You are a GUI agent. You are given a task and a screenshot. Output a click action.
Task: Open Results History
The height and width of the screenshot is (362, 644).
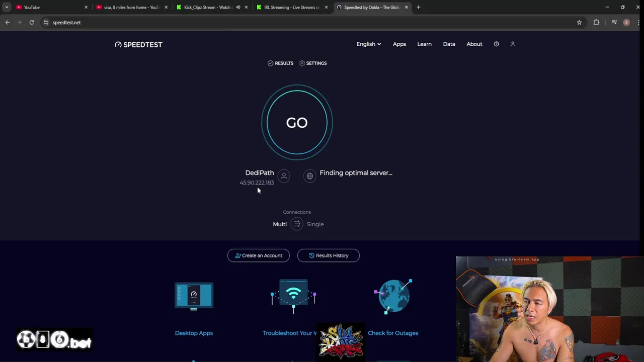(x=329, y=255)
